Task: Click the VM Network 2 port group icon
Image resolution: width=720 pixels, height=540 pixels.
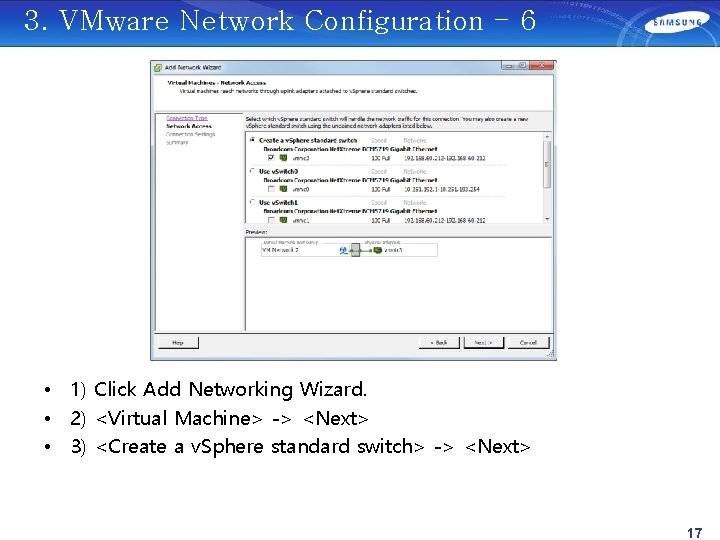Action: tap(343, 250)
